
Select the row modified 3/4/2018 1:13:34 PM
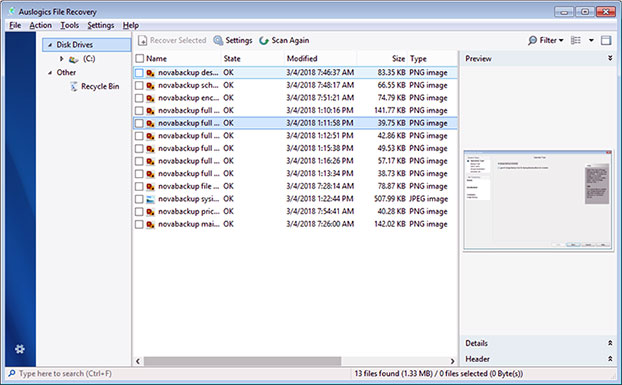[x=295, y=174]
